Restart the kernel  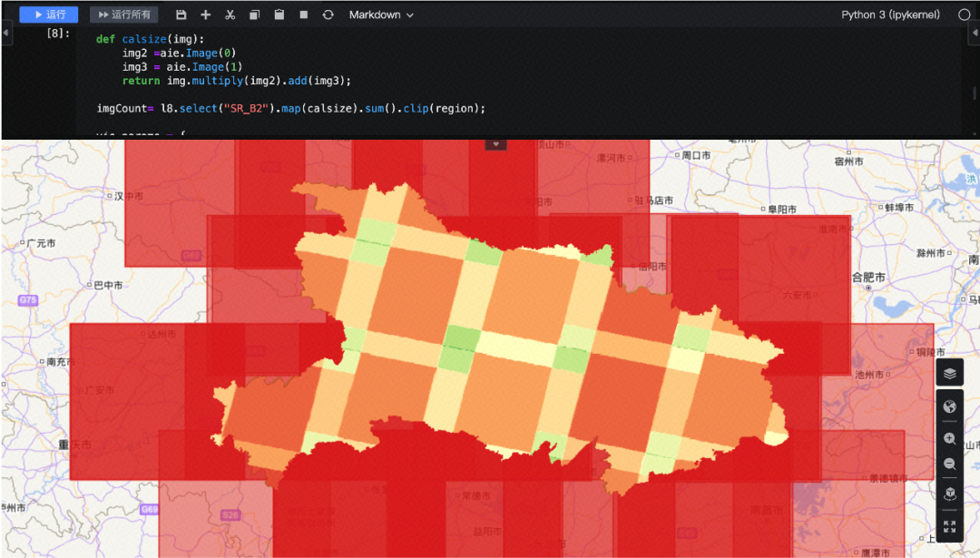tap(328, 15)
